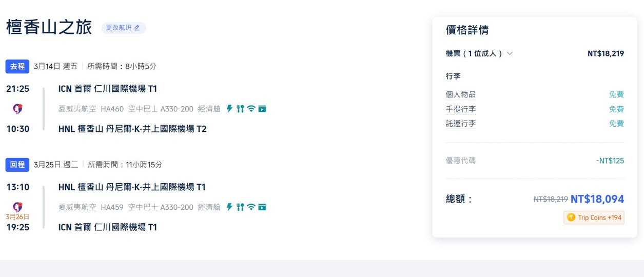
Task: Click the HA460 flight number text
Action: tap(112, 109)
